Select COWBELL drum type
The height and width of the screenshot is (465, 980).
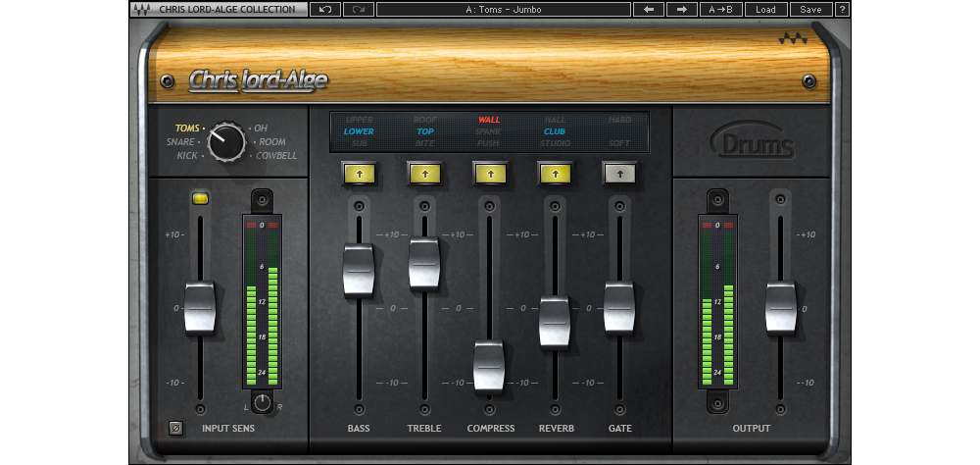point(276,156)
